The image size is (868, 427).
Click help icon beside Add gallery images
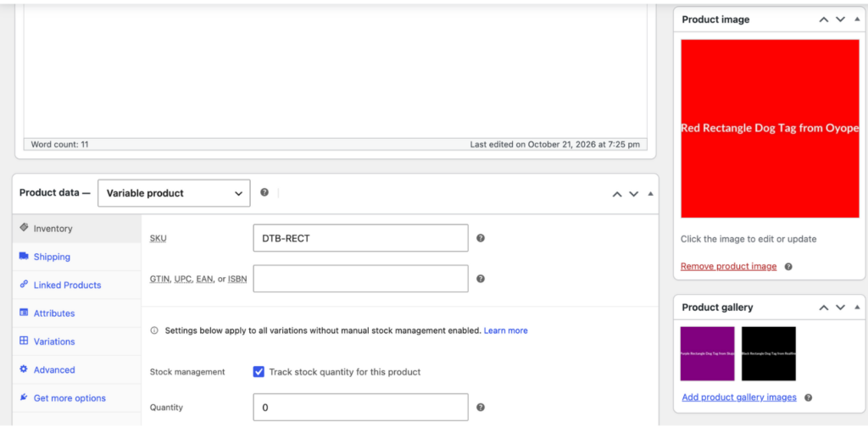click(x=808, y=397)
